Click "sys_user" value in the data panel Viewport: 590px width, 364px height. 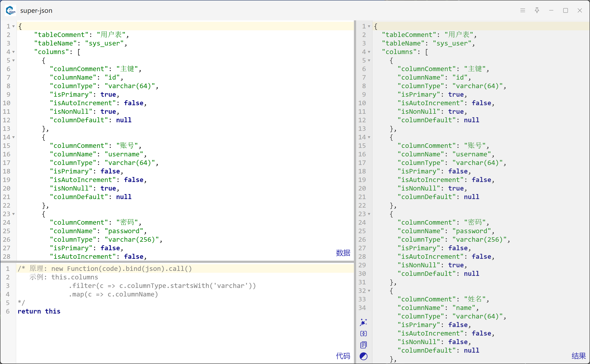[x=104, y=43]
